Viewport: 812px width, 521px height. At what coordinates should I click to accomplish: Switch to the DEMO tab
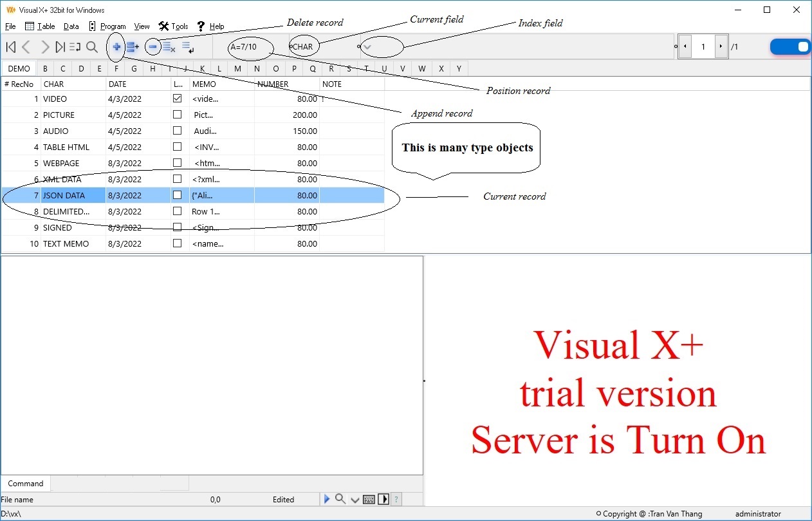[19, 69]
